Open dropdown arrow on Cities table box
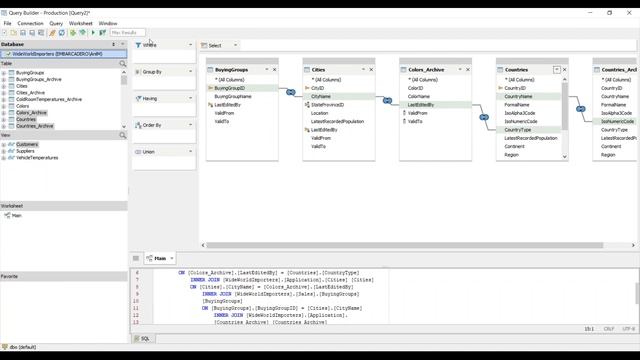This screenshot has height=360, width=640. point(363,70)
